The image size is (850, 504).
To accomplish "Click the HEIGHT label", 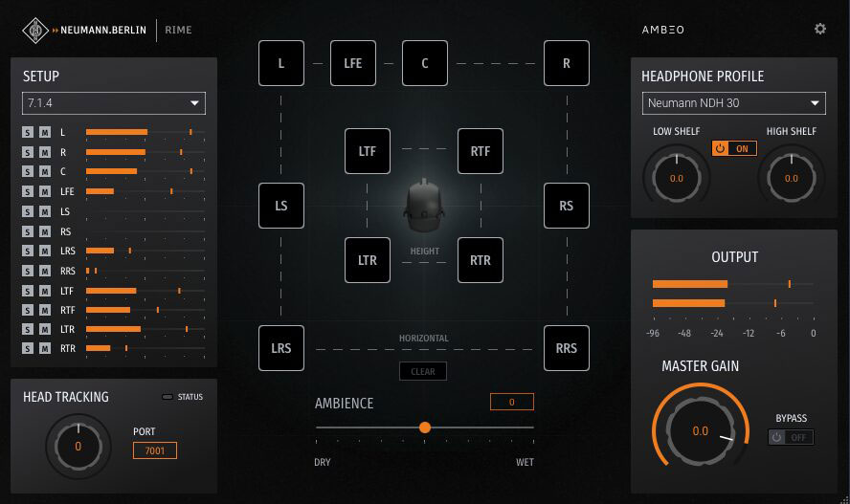I will click(x=424, y=252).
